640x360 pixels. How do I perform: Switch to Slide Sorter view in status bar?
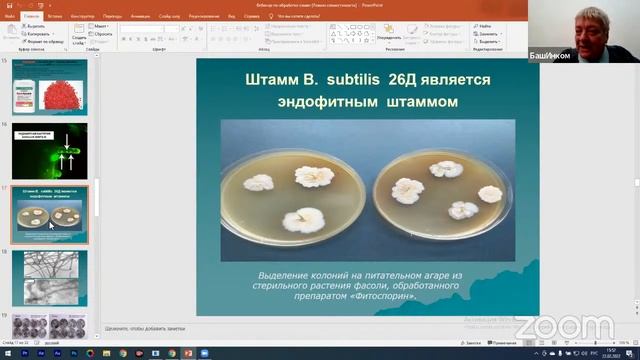click(x=541, y=343)
